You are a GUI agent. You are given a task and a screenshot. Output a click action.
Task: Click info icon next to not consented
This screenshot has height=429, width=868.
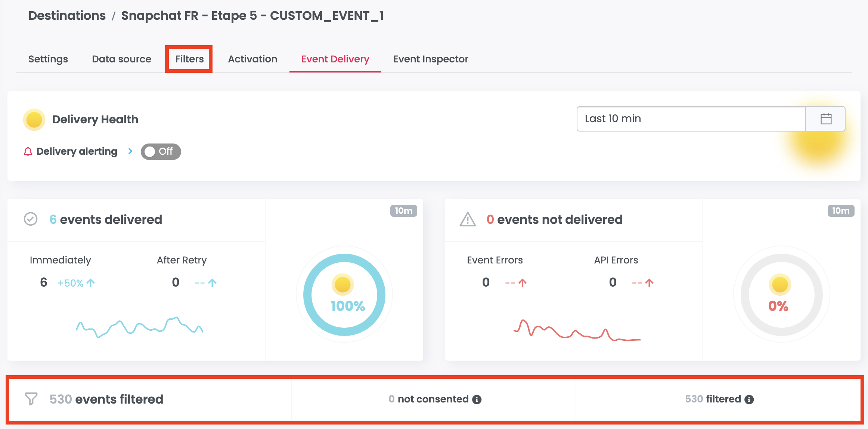(477, 399)
